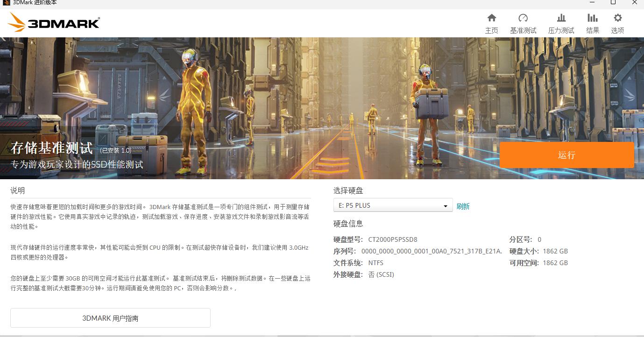Switch to the 结果 tab label
The width and height of the screenshot is (644, 337).
[x=592, y=30]
